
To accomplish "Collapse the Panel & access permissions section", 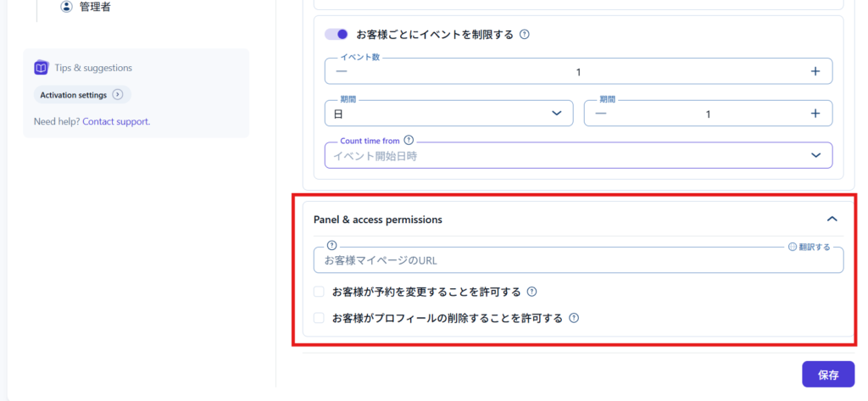I will click(832, 219).
